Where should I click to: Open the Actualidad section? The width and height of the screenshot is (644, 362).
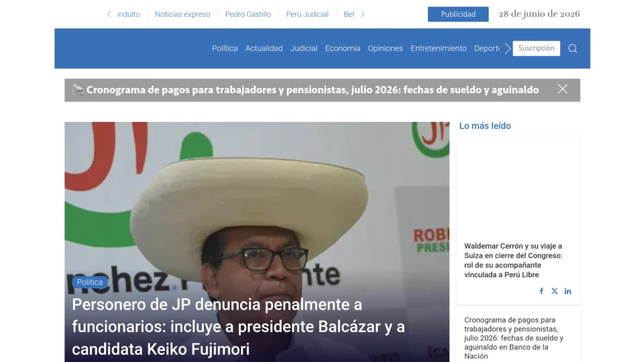[x=264, y=48]
